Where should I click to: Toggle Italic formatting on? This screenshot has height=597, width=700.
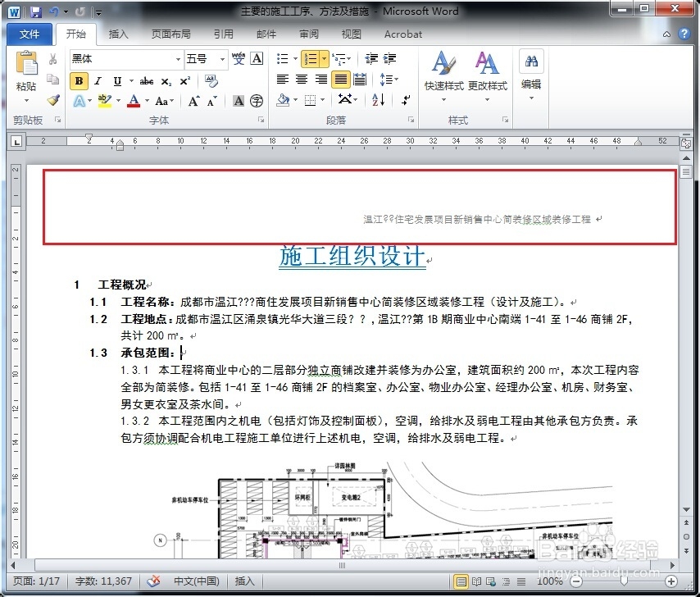click(x=98, y=80)
